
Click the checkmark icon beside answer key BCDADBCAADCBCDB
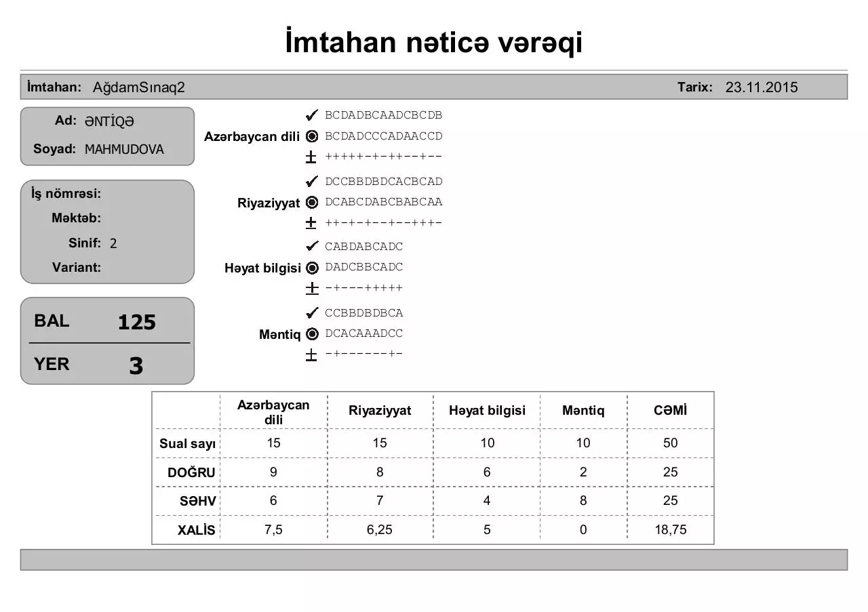(x=312, y=115)
